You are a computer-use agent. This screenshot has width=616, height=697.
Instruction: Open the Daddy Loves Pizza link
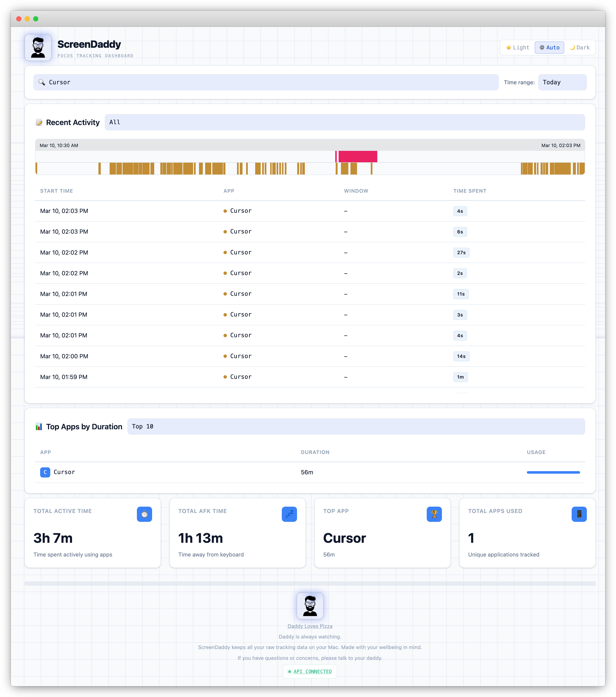[x=310, y=626]
